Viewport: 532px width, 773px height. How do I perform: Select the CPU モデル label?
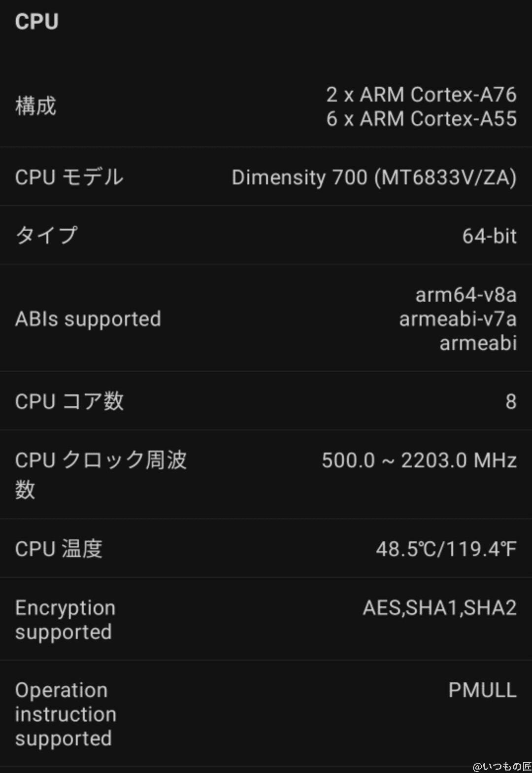coord(69,177)
